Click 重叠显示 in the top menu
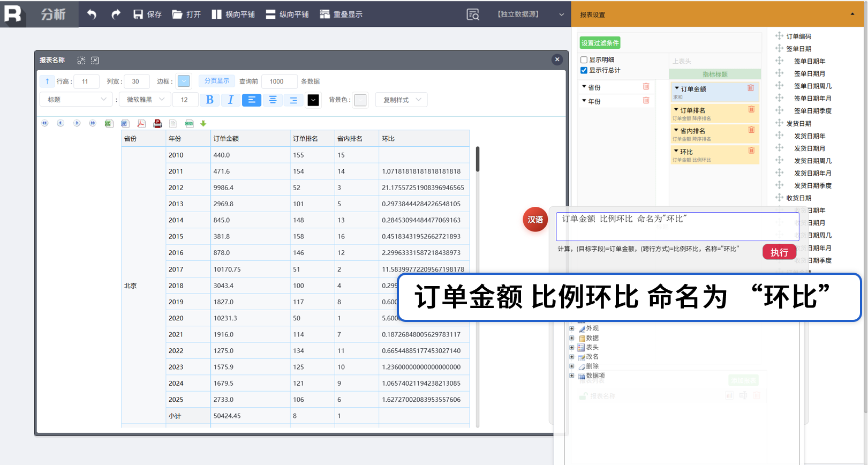 pyautogui.click(x=341, y=14)
